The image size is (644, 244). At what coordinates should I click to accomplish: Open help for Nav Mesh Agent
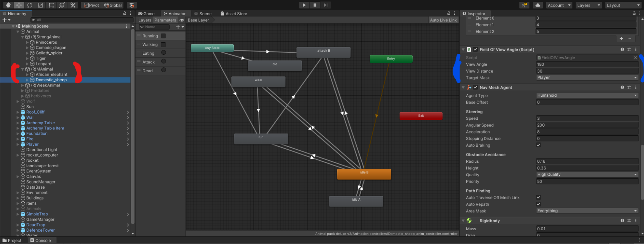pyautogui.click(x=622, y=87)
